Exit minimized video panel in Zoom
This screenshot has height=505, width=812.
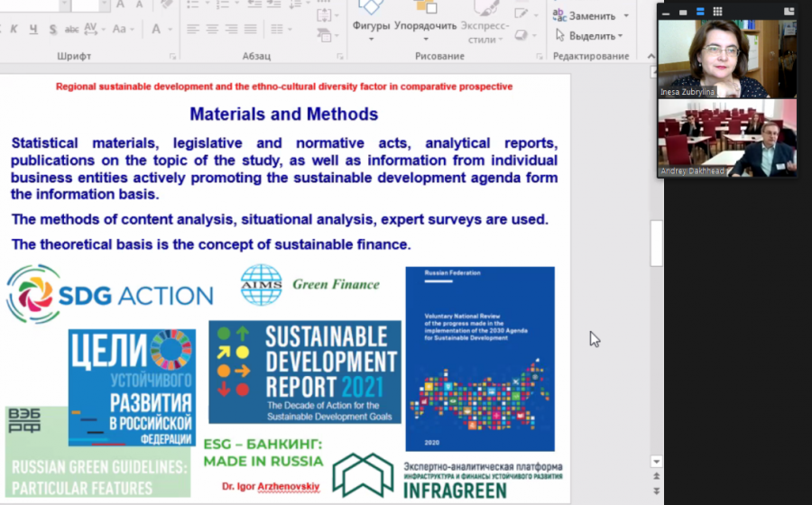pos(789,12)
